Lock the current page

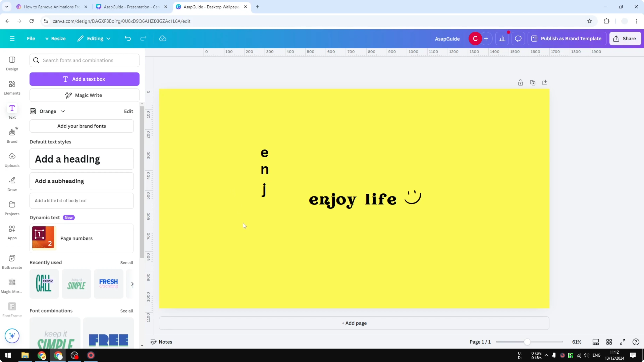click(520, 82)
